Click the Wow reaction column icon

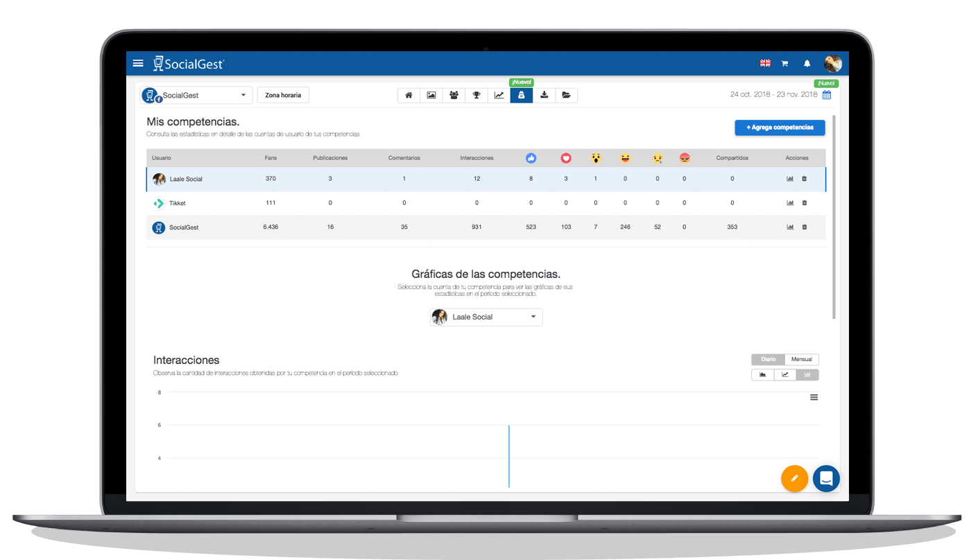[596, 158]
